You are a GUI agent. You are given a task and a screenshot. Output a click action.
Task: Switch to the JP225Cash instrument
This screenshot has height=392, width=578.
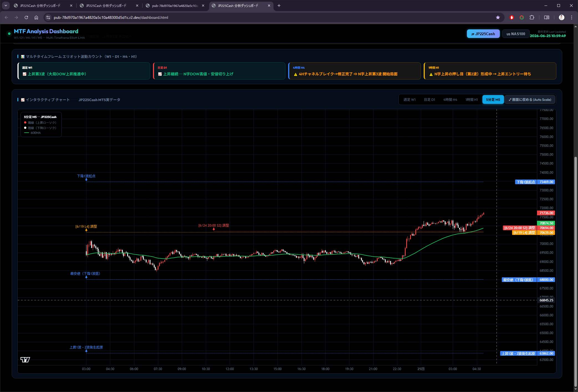pyautogui.click(x=483, y=34)
